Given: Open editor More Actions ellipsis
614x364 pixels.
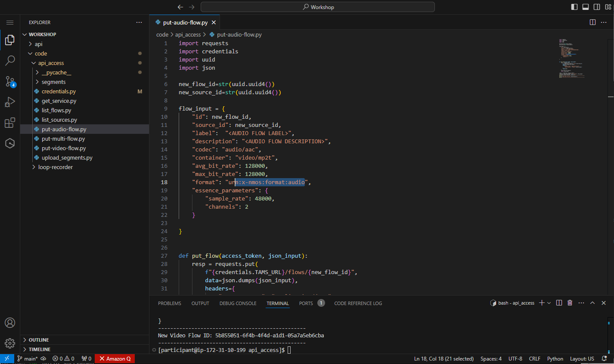Looking at the screenshot, I should [x=605, y=22].
